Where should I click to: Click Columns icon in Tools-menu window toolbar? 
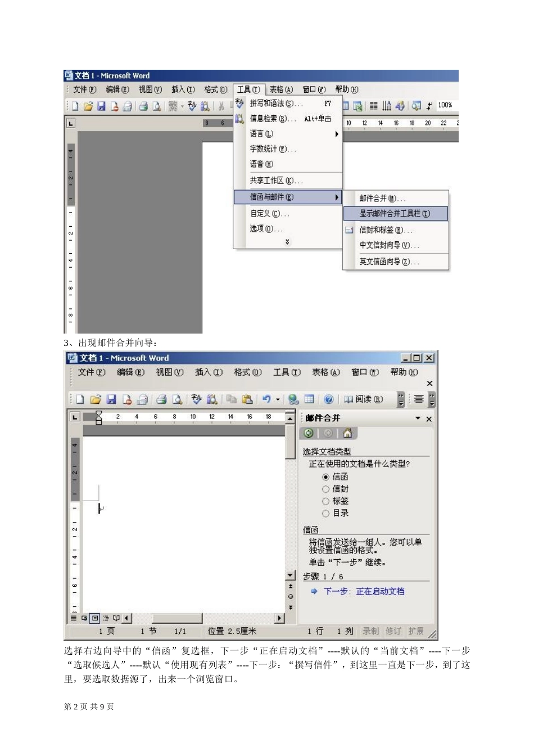[x=373, y=106]
